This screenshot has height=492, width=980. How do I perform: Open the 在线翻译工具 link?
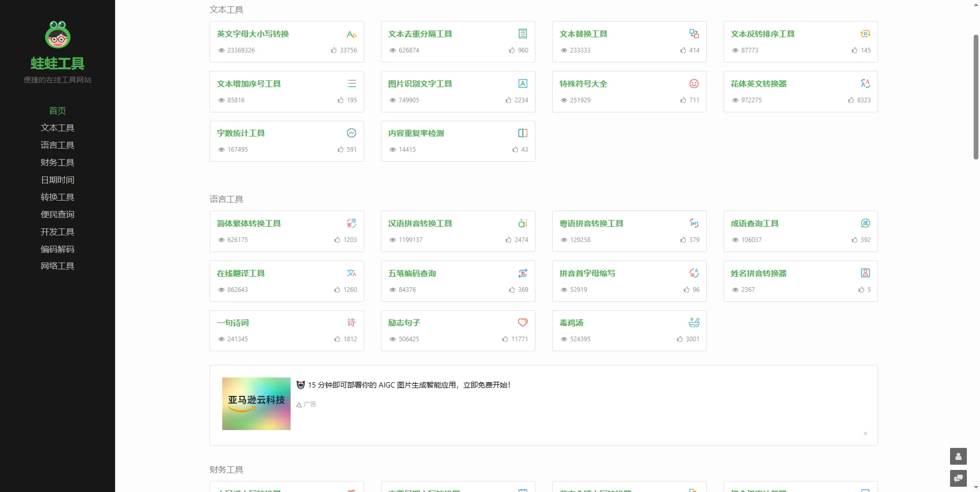[x=241, y=274]
